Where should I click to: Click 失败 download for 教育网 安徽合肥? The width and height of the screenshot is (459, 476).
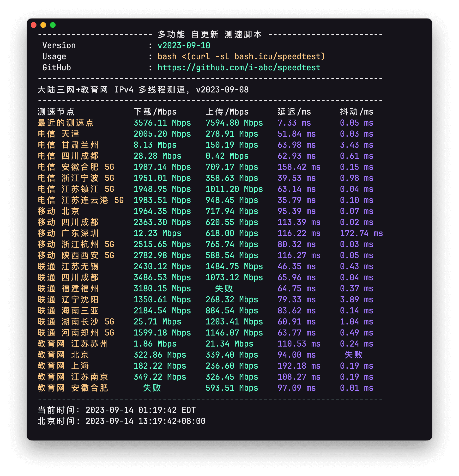tap(152, 388)
